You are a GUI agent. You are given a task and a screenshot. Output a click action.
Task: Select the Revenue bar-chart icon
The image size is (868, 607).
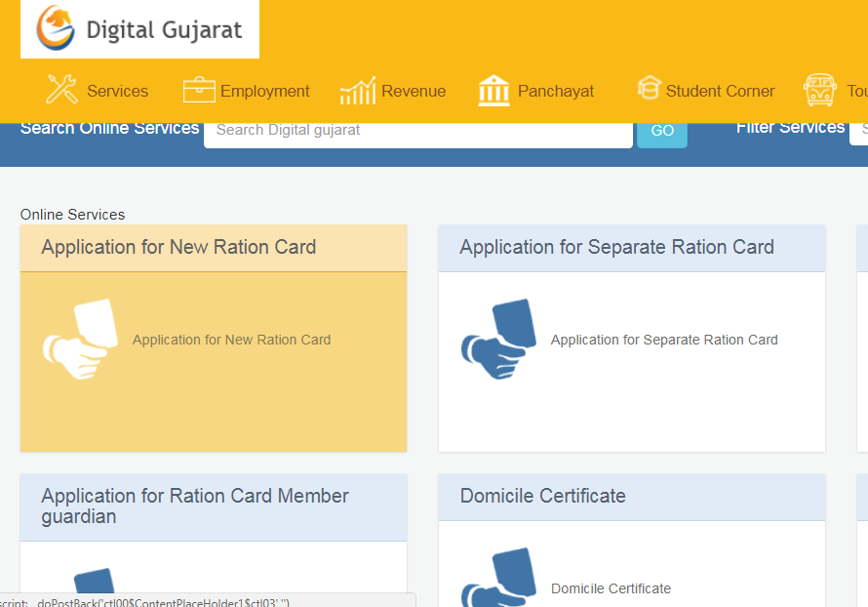click(x=358, y=90)
